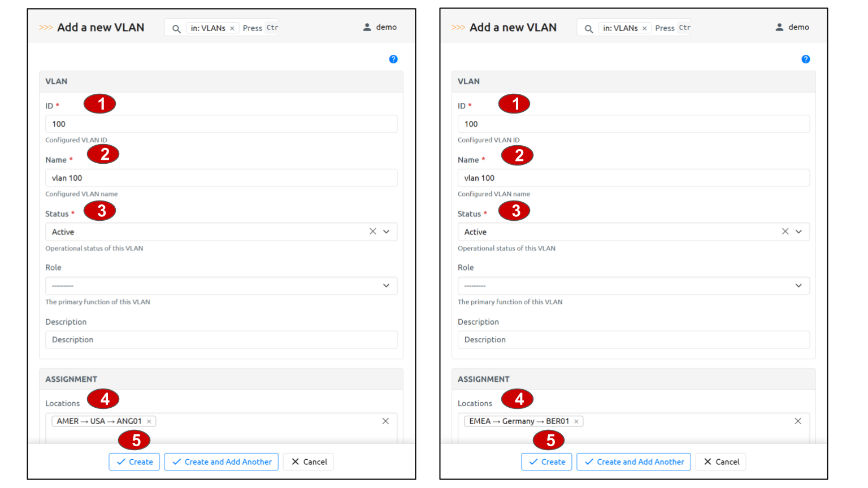Remove the EMEA → Germany → BER01 location tag
Image resolution: width=868 pixels, height=488 pixels.
coord(576,421)
